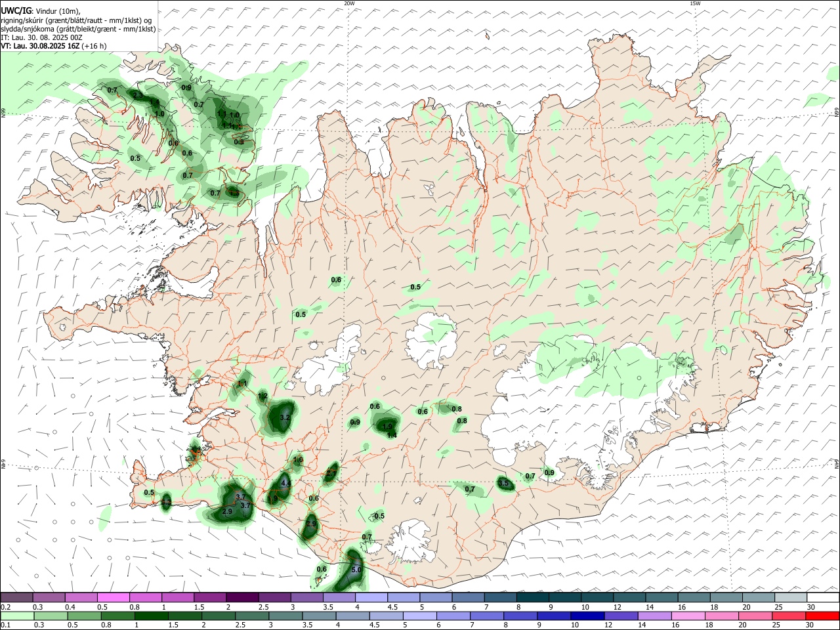Click the 'rigning/skúrir' legend description line
Image resolution: width=840 pixels, height=630 pixels.
(75, 20)
